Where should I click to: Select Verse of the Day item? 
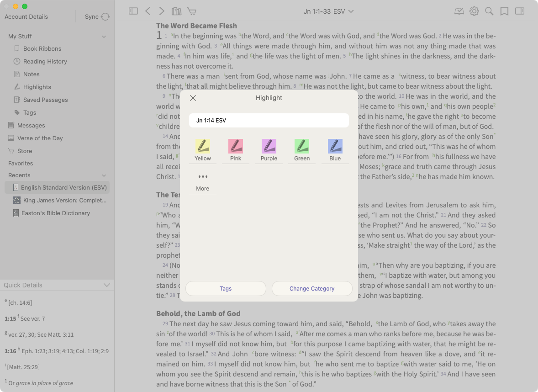click(40, 138)
